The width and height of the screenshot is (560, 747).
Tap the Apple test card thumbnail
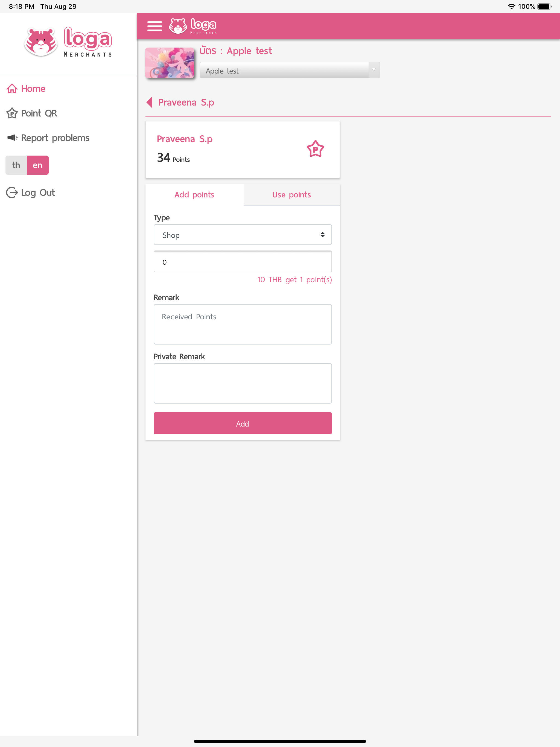tap(170, 63)
